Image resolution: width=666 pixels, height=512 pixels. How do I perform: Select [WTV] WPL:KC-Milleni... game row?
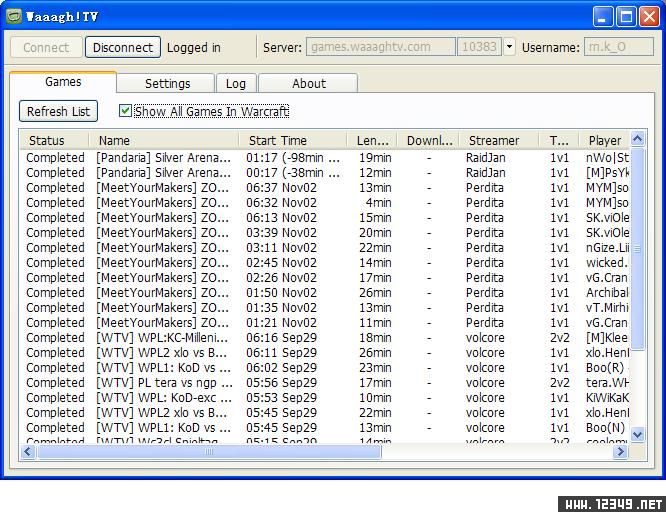(x=325, y=338)
